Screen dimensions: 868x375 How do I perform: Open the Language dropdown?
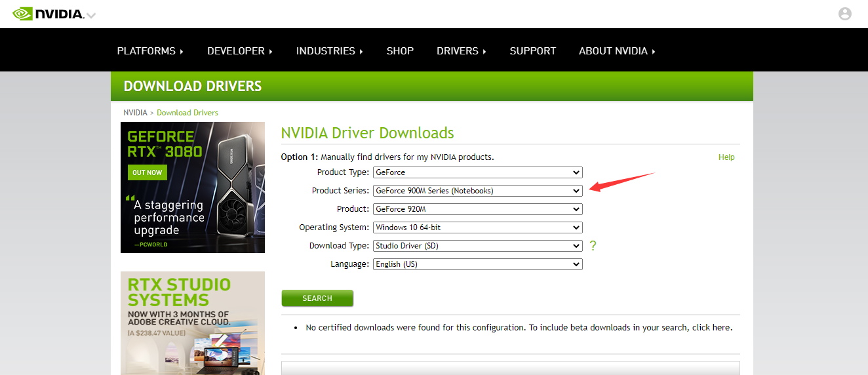(477, 264)
